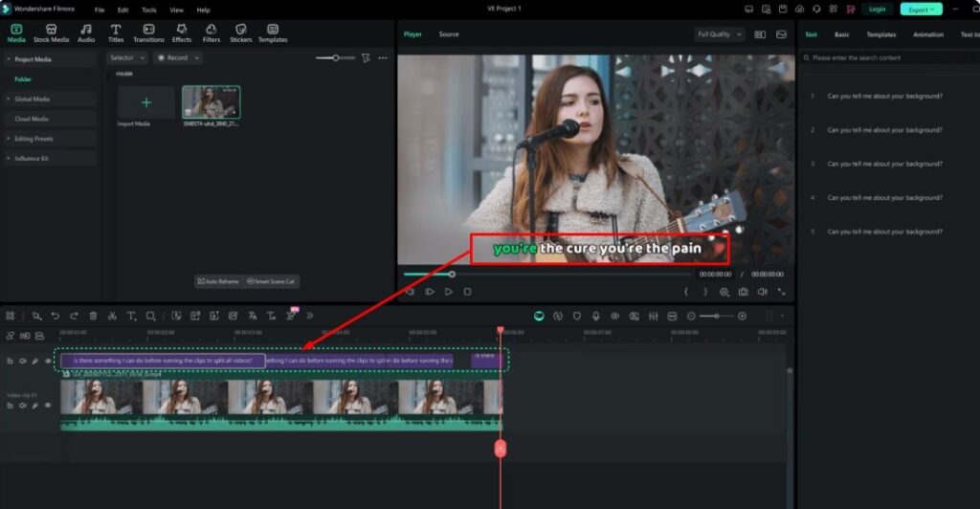Open the Stickers tab
The image size is (980, 509).
pos(240,33)
